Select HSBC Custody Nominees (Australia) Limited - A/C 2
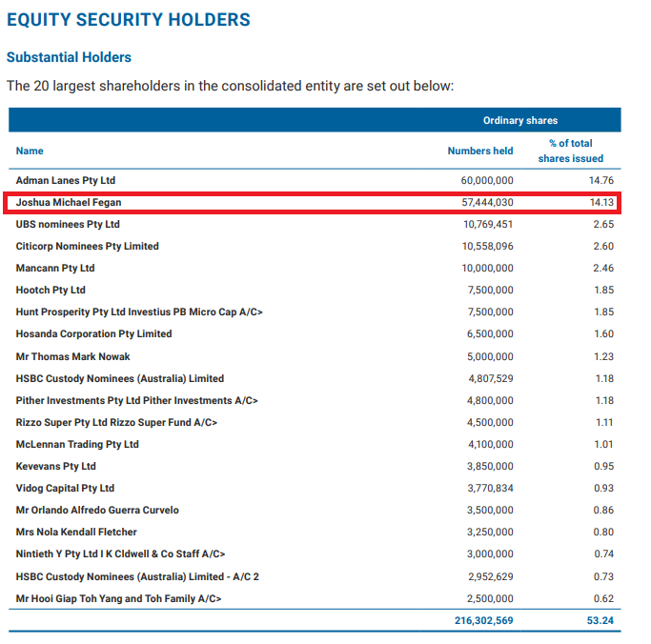651x644 pixels. [137, 576]
